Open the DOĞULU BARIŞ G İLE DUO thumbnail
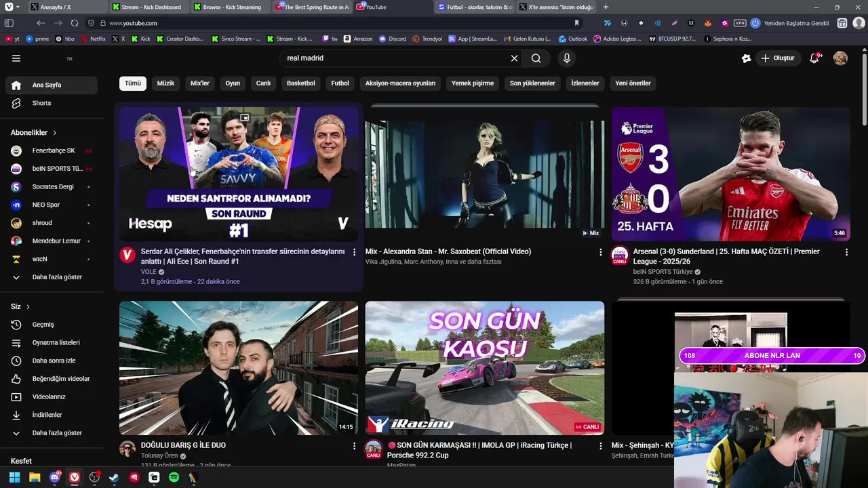 [x=239, y=368]
